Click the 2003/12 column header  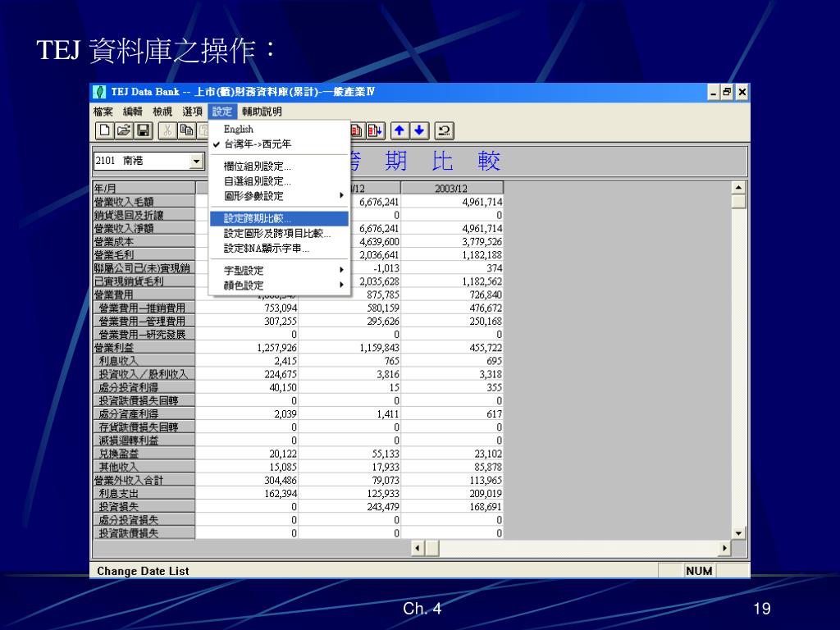coord(452,188)
